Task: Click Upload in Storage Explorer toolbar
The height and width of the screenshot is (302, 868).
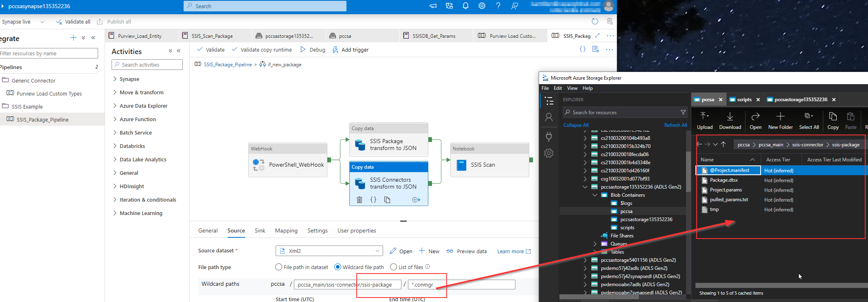Action: click(705, 121)
